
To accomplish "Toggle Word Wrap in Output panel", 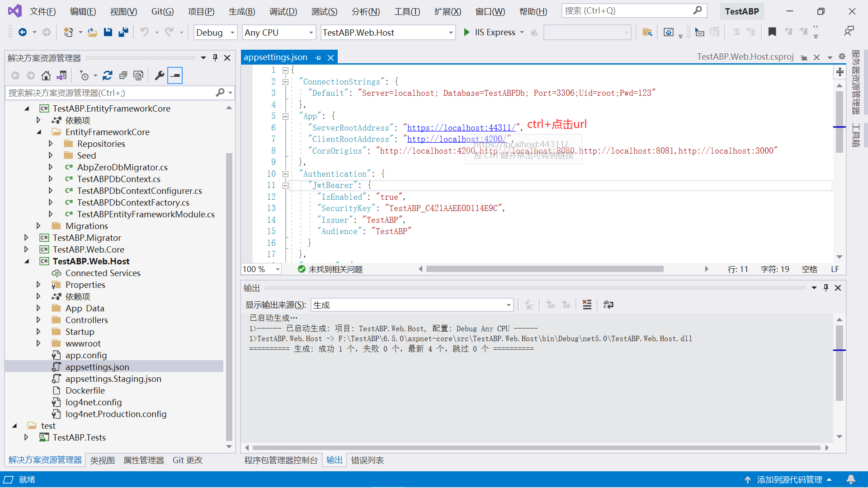I will (x=608, y=305).
